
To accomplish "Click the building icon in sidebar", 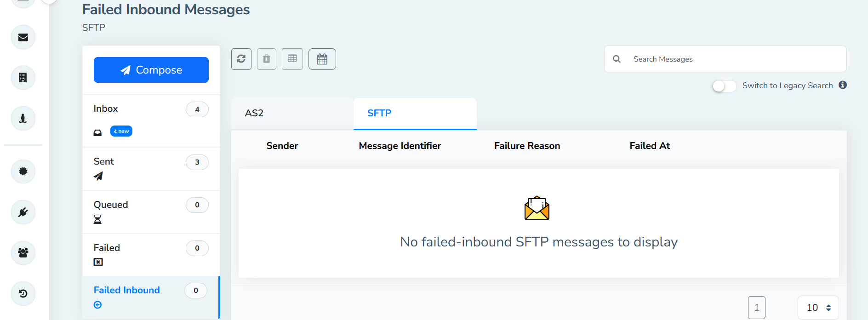I will [23, 78].
